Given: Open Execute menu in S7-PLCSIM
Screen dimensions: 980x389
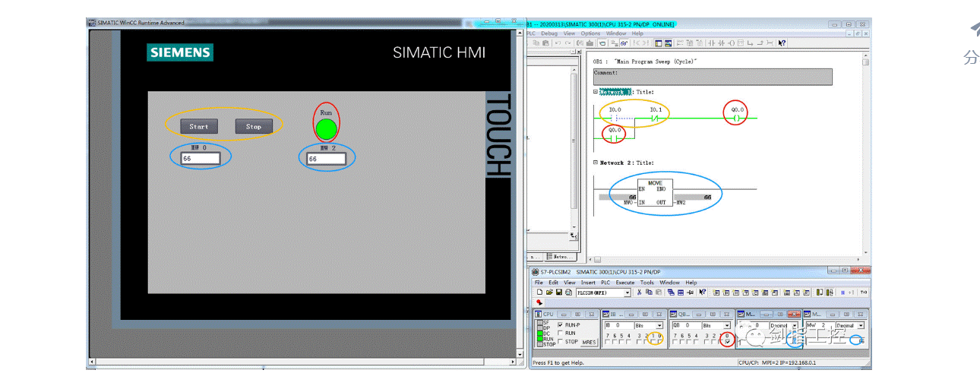Looking at the screenshot, I should coord(625,283).
